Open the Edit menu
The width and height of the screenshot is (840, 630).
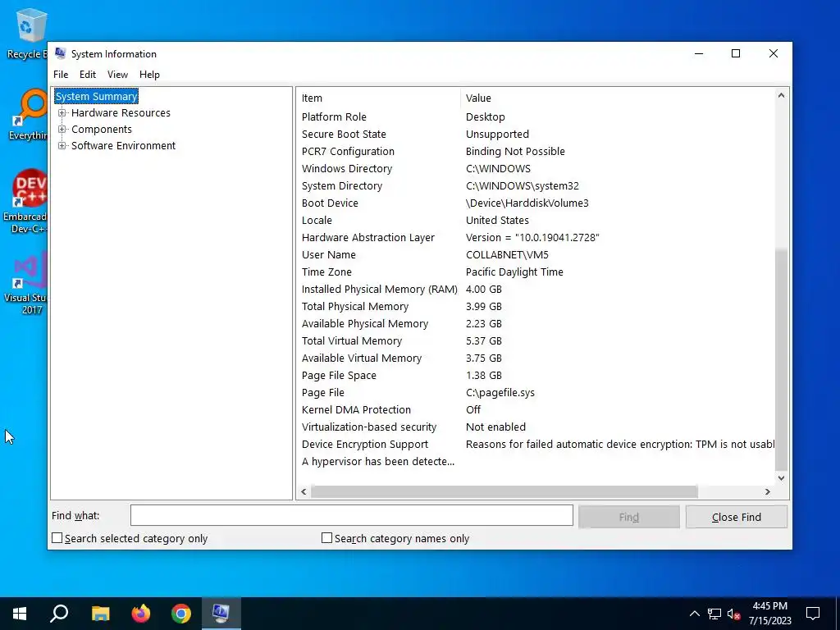coord(87,75)
